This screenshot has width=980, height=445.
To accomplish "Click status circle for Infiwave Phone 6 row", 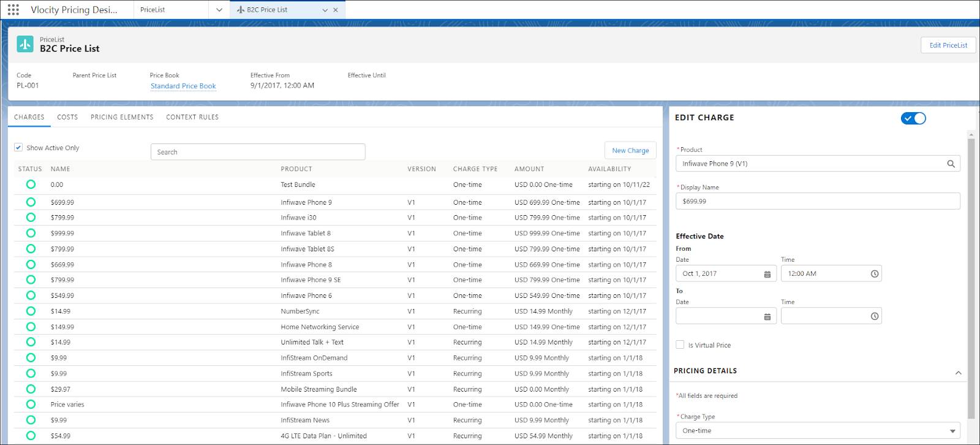I will click(31, 295).
